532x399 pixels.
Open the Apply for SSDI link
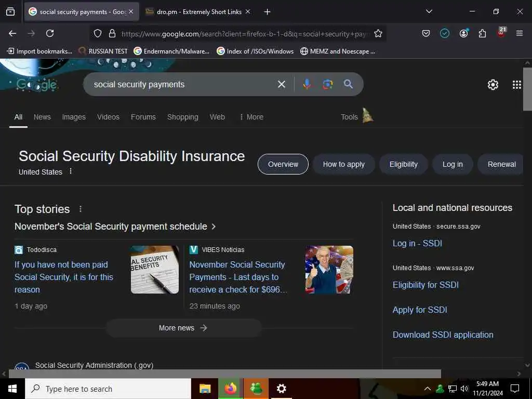(x=420, y=310)
